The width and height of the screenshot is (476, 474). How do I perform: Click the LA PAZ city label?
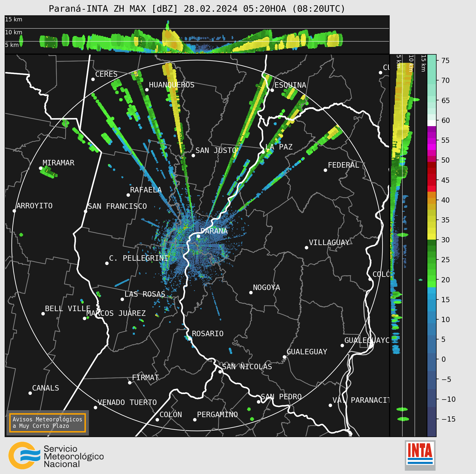tap(279, 147)
